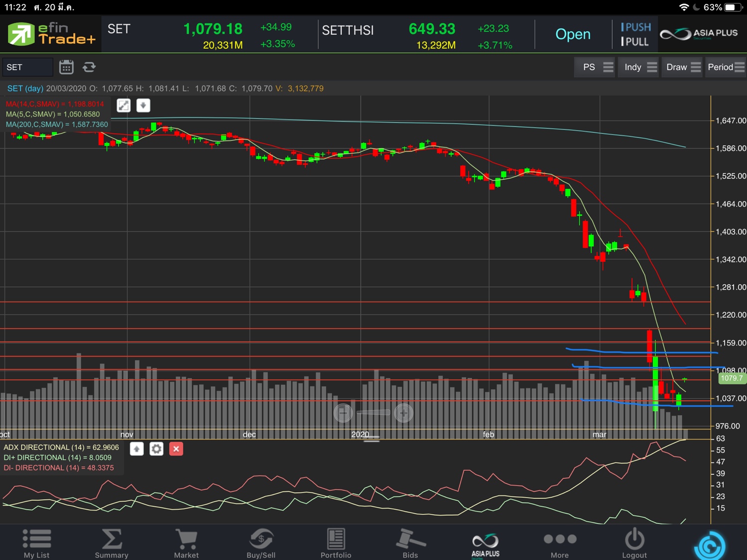Screen dimensions: 747x560
Task: Tap the SETTHSI index name
Action: pyautogui.click(x=348, y=30)
